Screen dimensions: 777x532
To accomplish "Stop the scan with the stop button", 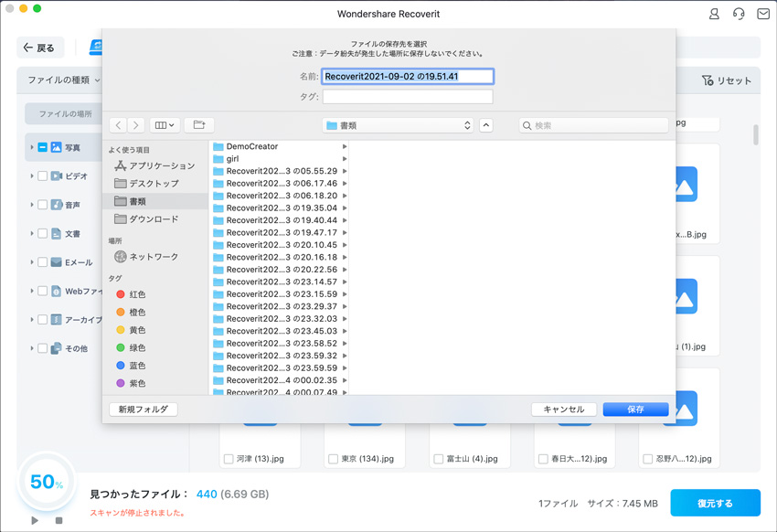I will click(x=59, y=520).
